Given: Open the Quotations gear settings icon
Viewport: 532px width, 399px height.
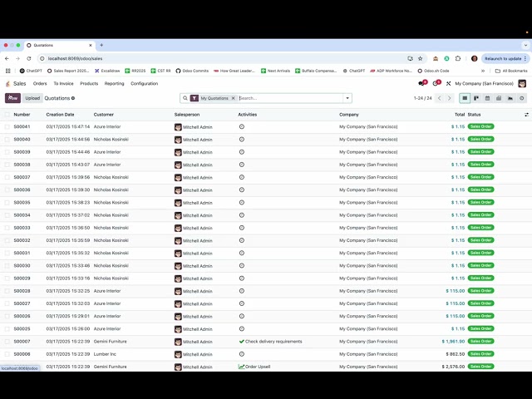Looking at the screenshot, I should click(x=73, y=98).
